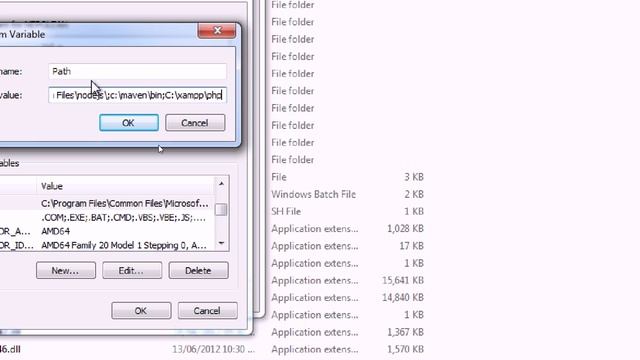Click the variable value field with xampp path
The height and width of the screenshot is (360, 640).
(x=137, y=95)
